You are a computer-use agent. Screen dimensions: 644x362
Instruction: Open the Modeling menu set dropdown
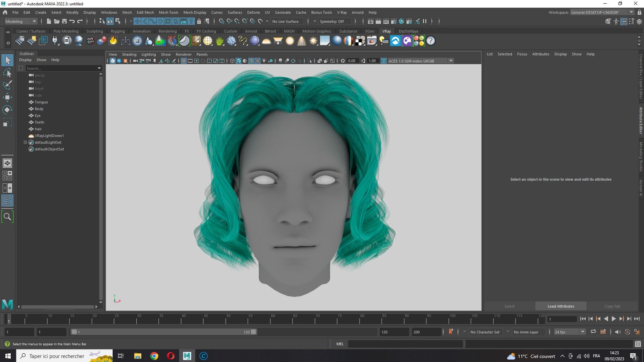21,21
